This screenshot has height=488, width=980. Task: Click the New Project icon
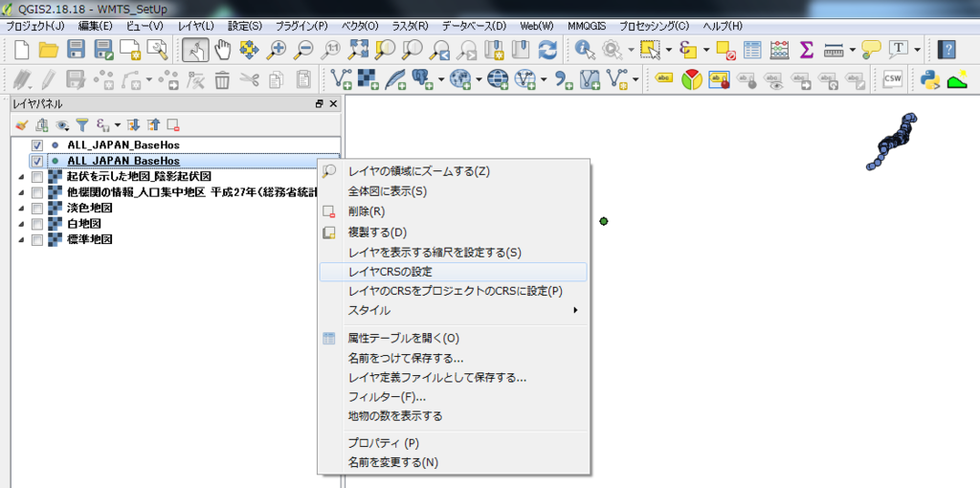pyautogui.click(x=22, y=50)
